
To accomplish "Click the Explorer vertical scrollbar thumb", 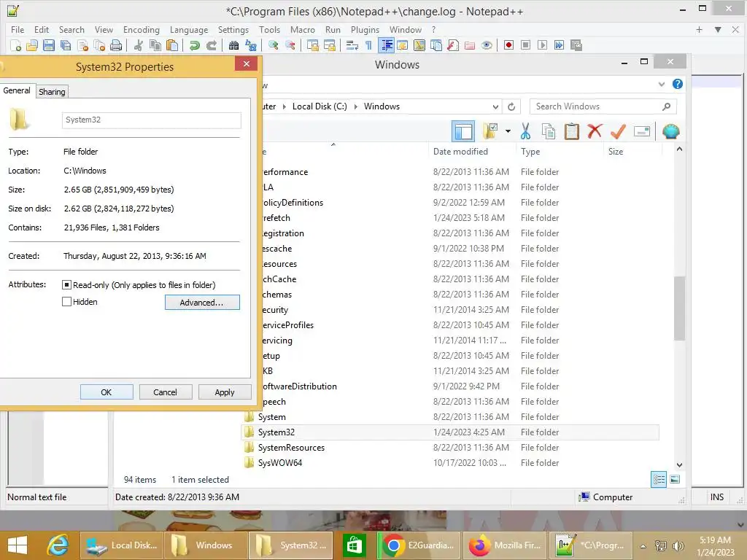I will [679, 308].
